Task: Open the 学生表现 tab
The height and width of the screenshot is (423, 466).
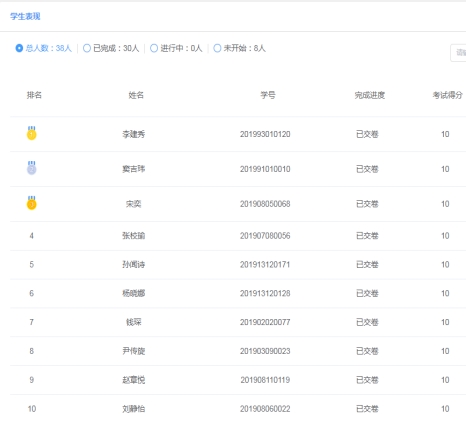Action: (25, 16)
